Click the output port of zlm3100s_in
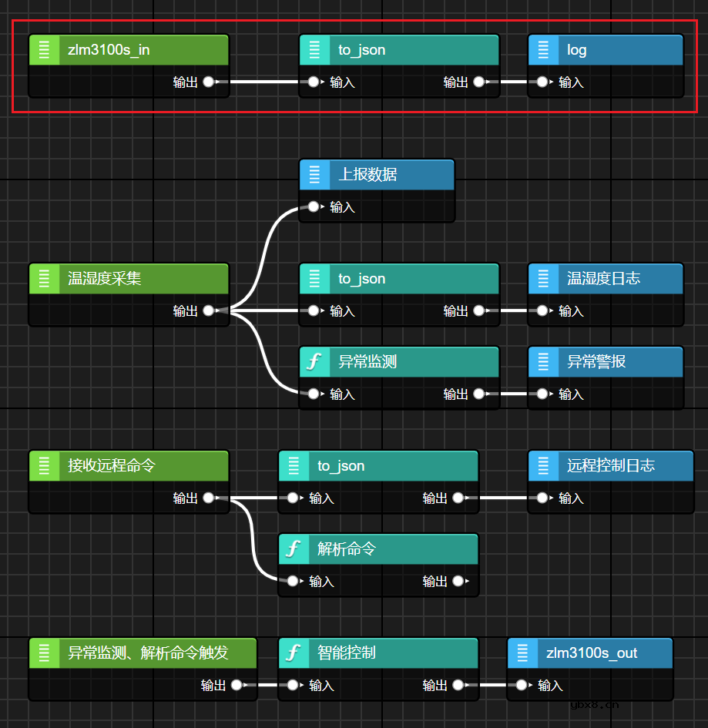The height and width of the screenshot is (728, 708). [209, 82]
